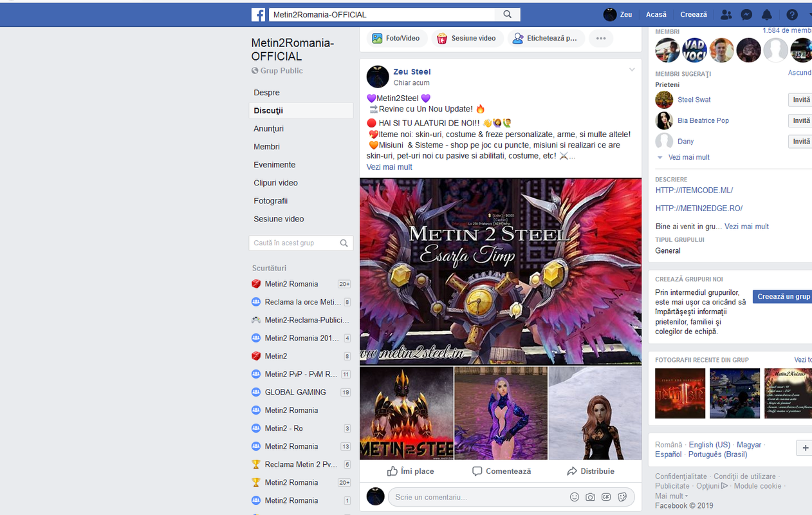Open the red-haired character thumbnail
Image resolution: width=812 pixels, height=515 pixels.
(595, 413)
